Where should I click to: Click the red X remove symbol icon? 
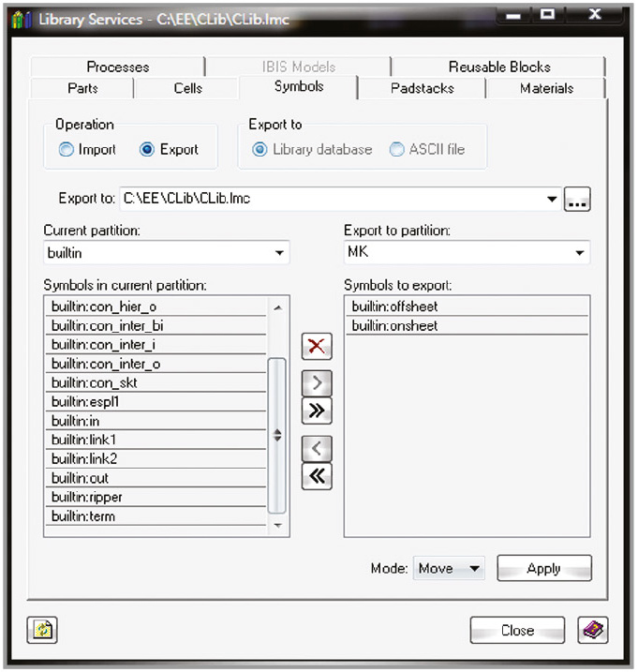pyautogui.click(x=318, y=346)
